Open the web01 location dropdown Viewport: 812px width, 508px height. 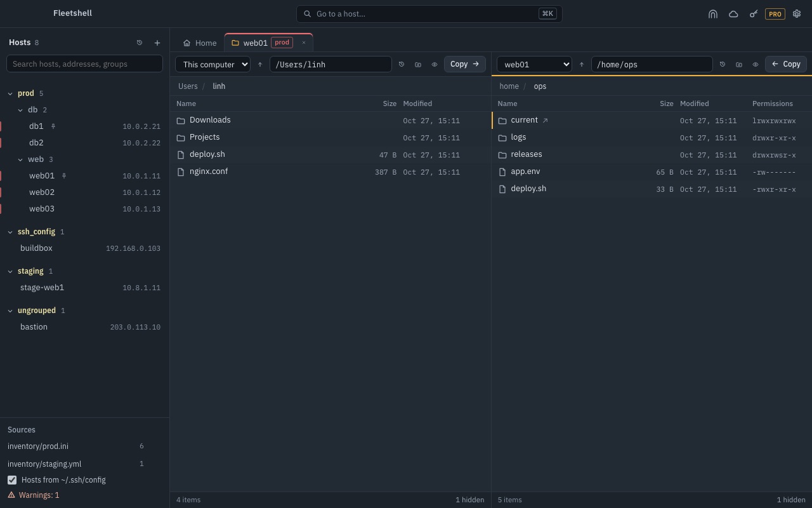pos(534,64)
